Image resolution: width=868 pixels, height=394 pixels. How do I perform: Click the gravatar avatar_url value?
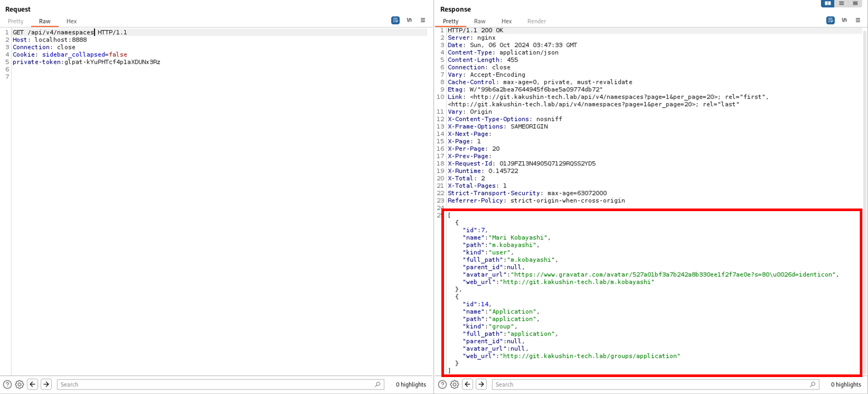pos(673,274)
